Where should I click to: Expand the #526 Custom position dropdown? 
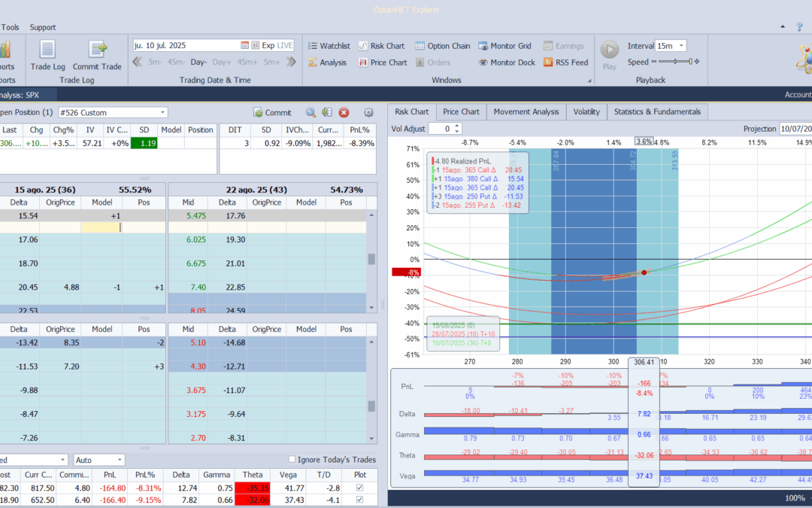[x=162, y=112]
